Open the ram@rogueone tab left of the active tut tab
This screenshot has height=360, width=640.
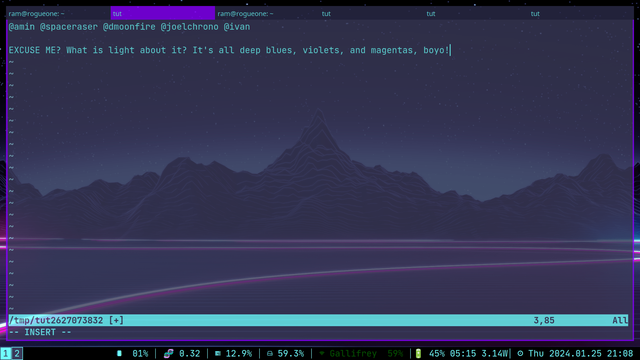tap(58, 13)
